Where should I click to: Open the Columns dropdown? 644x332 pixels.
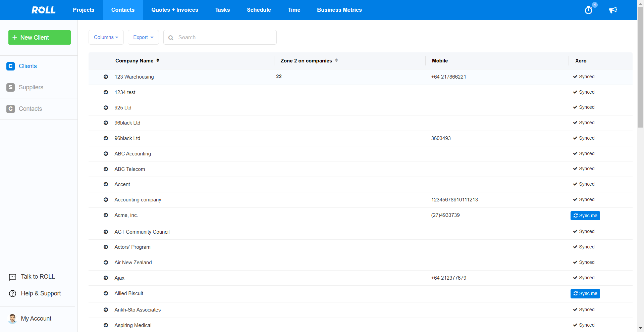(106, 37)
